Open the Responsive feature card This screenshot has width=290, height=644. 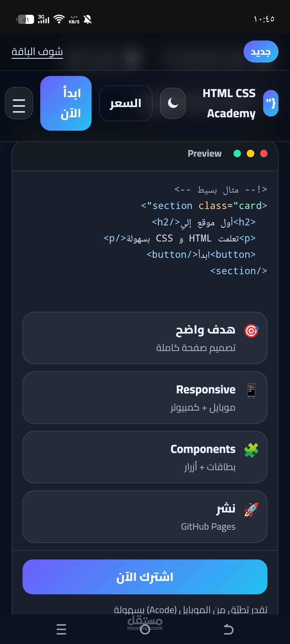pos(145,397)
